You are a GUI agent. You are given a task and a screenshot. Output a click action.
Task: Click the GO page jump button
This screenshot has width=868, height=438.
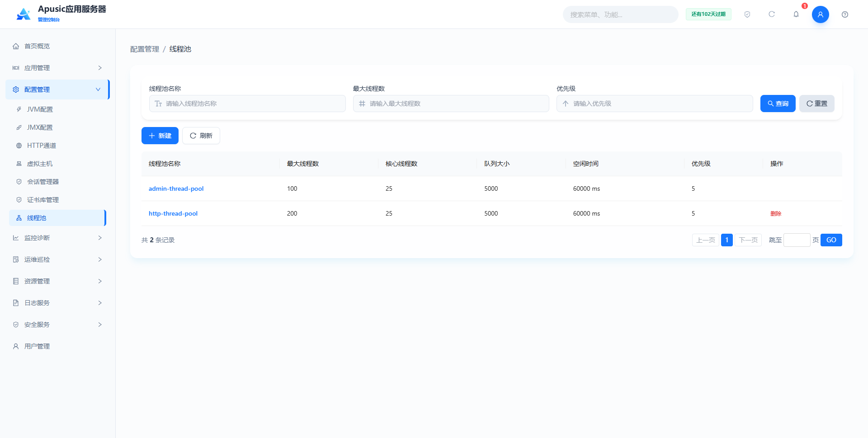click(x=831, y=240)
